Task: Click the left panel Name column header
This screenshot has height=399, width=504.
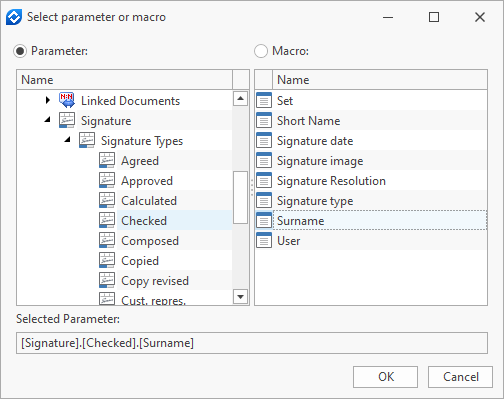Action: (124, 80)
